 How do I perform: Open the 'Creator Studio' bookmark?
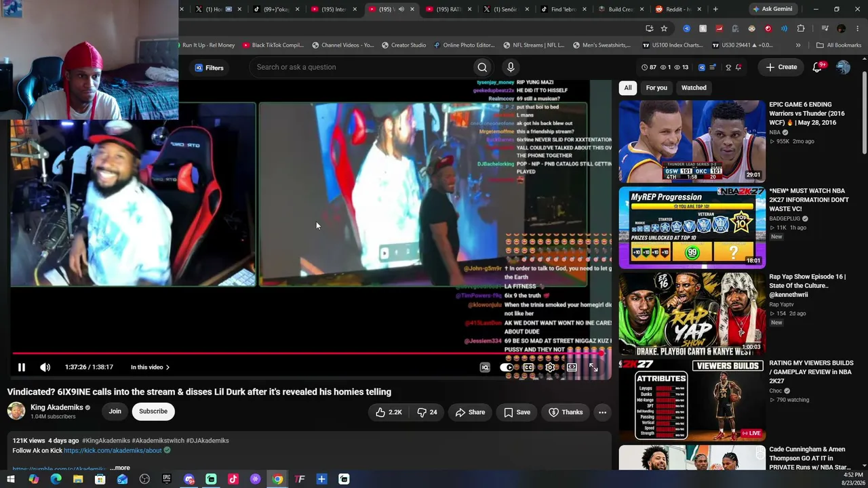pos(403,45)
